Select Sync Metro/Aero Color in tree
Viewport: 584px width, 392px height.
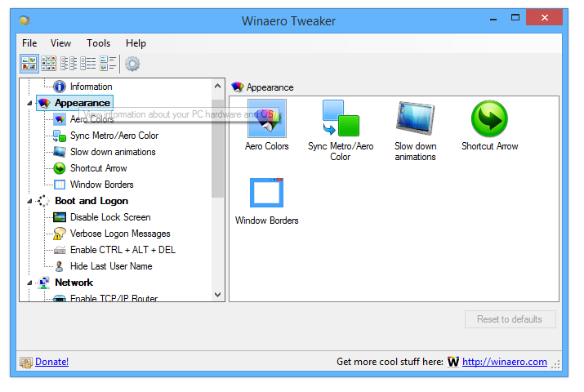(x=114, y=136)
